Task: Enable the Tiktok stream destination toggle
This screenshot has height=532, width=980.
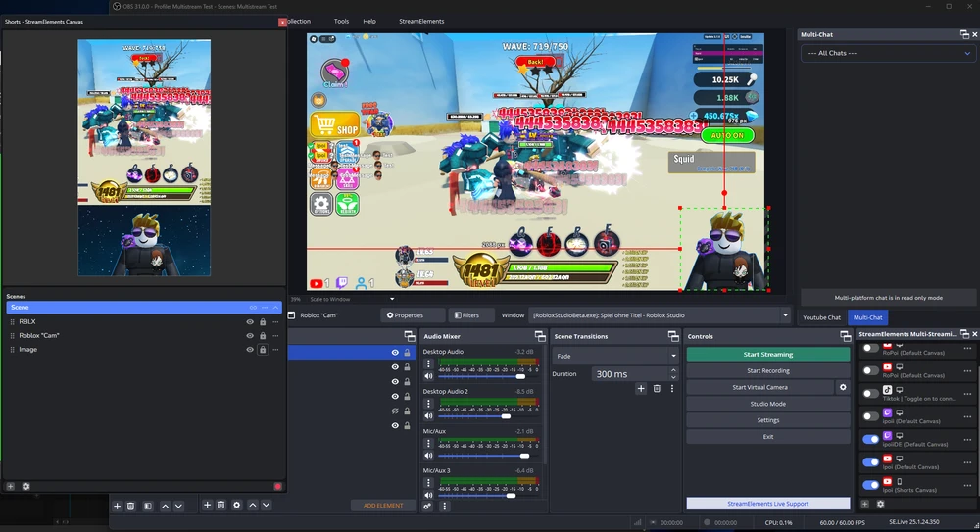Action: pos(870,393)
